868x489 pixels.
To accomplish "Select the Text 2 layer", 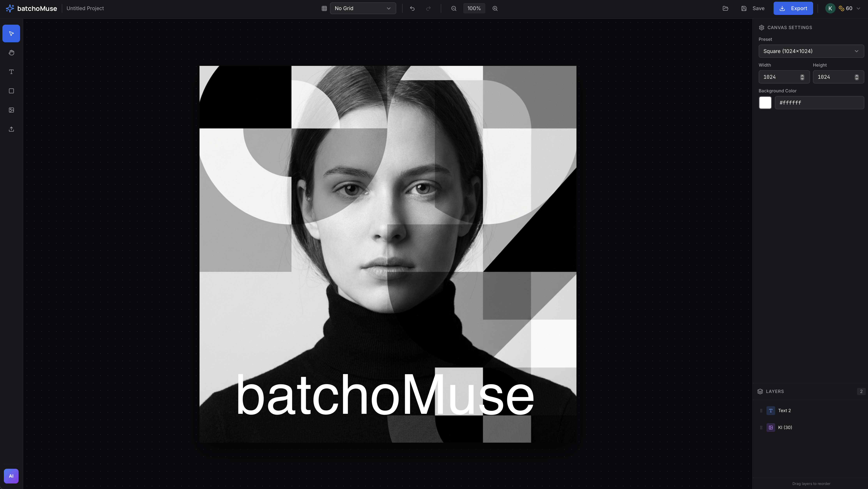I will click(x=784, y=410).
